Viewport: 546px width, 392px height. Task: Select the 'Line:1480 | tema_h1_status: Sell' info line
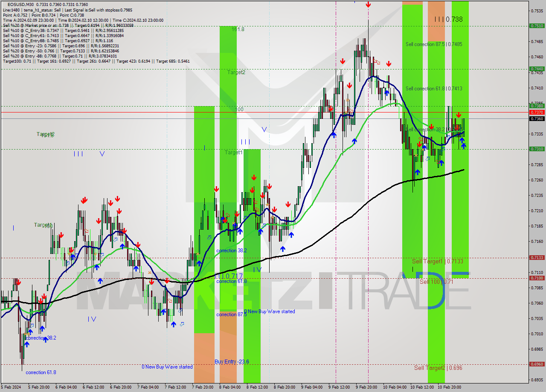pyautogui.click(x=67, y=10)
